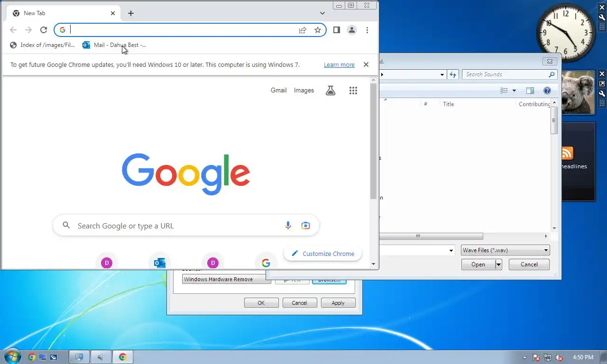Click the Search Sounds field
Viewport: 607px width, 364px height.
pos(510,74)
